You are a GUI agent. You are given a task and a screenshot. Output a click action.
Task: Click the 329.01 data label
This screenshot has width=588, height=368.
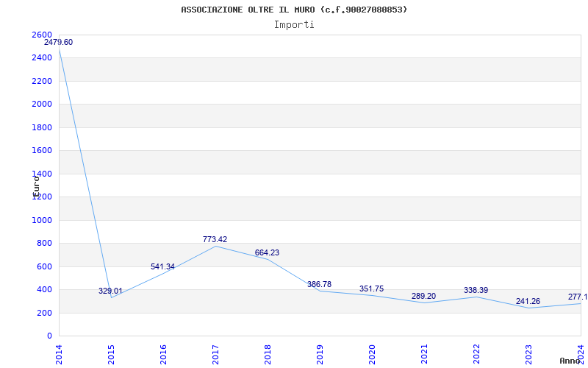coord(110,291)
